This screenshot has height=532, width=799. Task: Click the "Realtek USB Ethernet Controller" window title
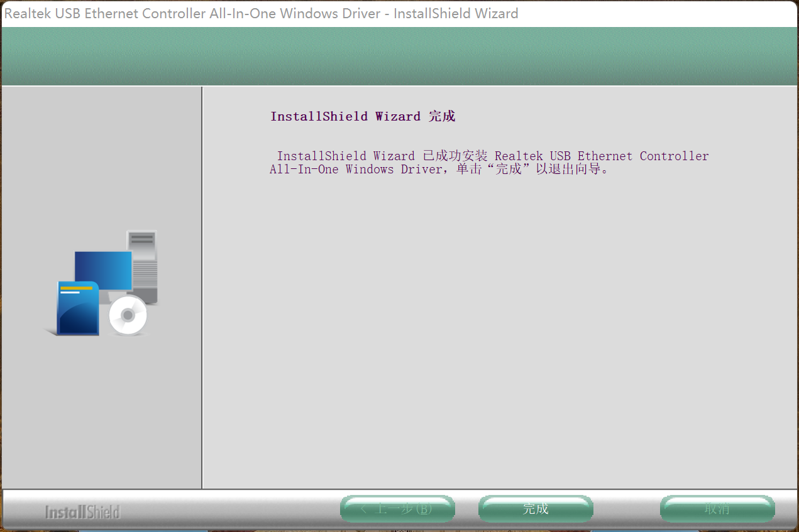click(262, 13)
